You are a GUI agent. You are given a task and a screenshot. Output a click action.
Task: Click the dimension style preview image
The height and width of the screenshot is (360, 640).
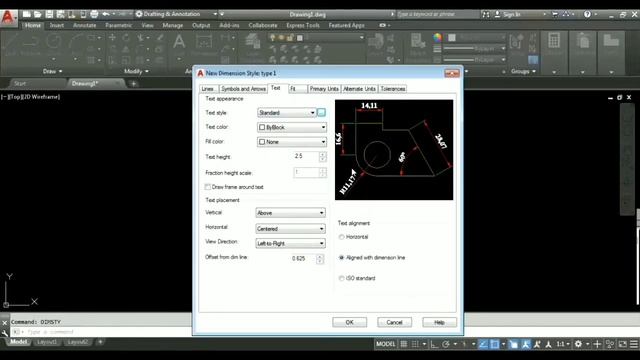click(x=394, y=150)
